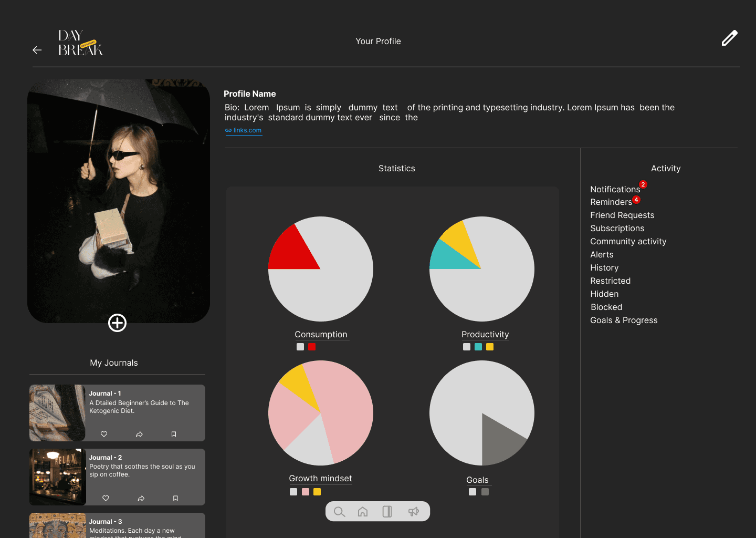The height and width of the screenshot is (538, 756).
Task: Click the Growth mindset chart label
Action: [320, 478]
